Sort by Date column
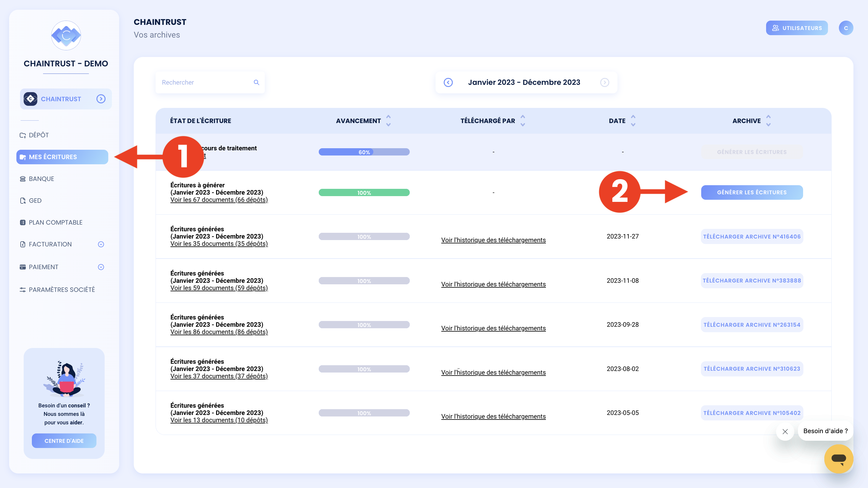The image size is (868, 488). pos(633,121)
